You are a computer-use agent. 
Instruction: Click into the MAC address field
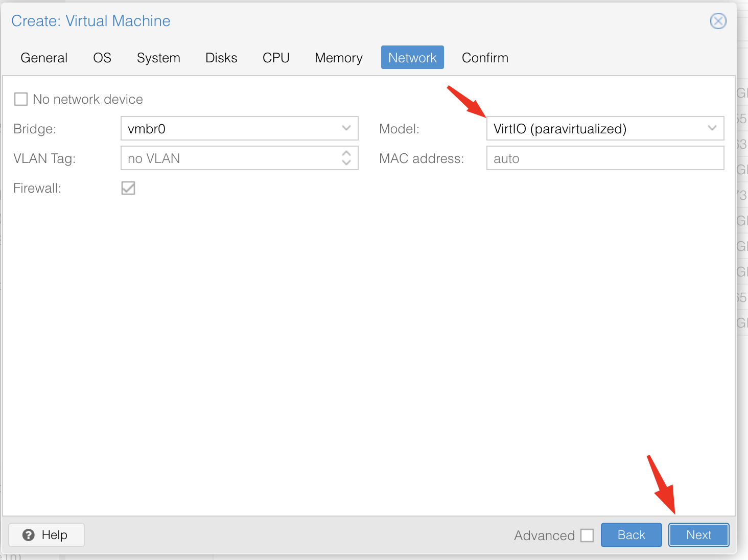point(605,158)
